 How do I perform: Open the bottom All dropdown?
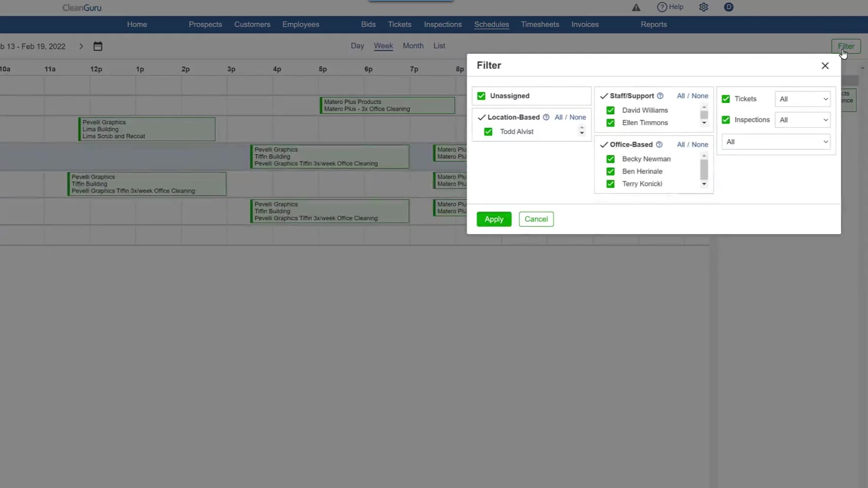coord(776,142)
